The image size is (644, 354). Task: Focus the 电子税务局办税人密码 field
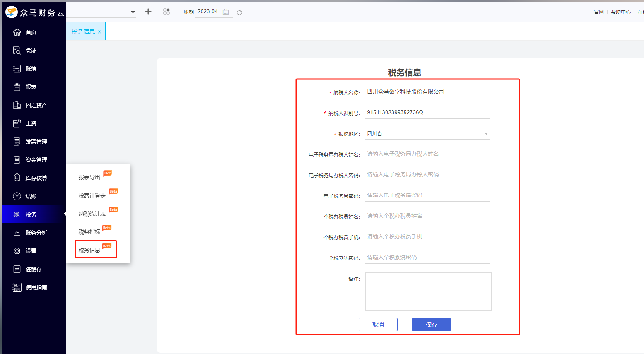click(x=427, y=175)
